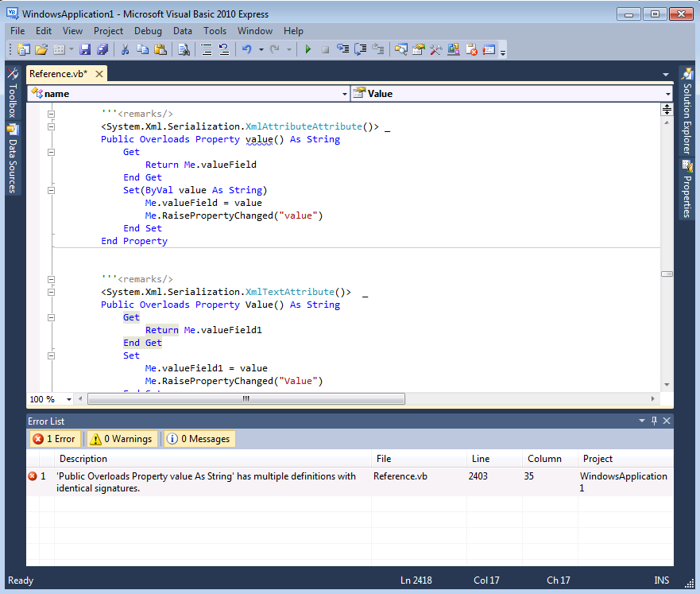Toggle Error List auto-hide pin
The image size is (700, 594).
pyautogui.click(x=654, y=421)
